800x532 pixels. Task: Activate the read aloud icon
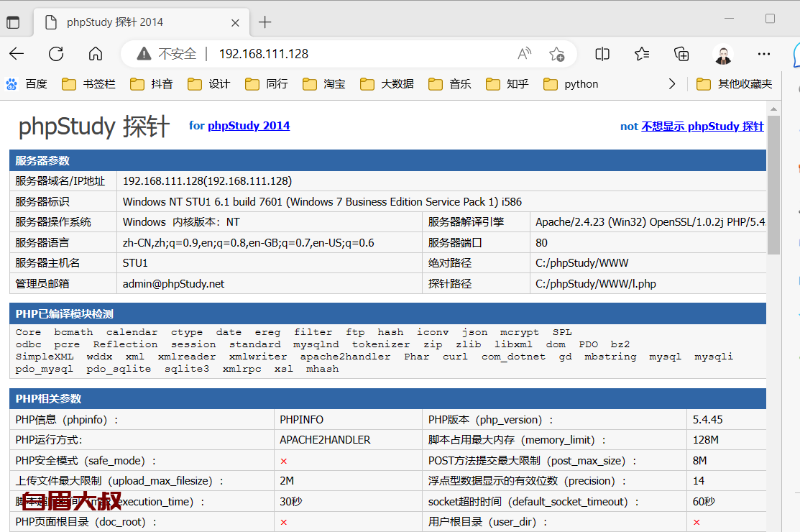point(525,53)
